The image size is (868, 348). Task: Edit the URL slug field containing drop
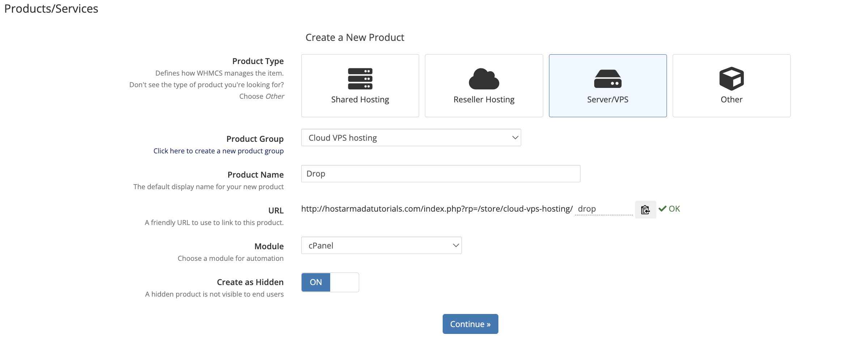(604, 209)
